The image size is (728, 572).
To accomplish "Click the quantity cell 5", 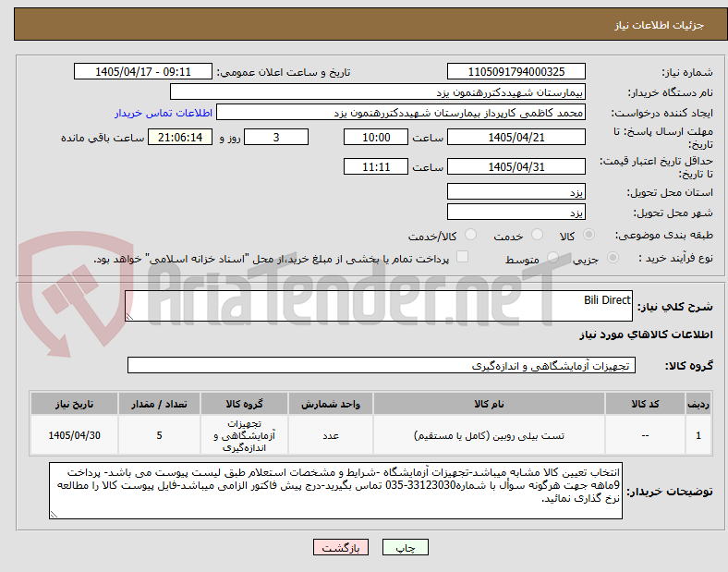I will 159,435.
